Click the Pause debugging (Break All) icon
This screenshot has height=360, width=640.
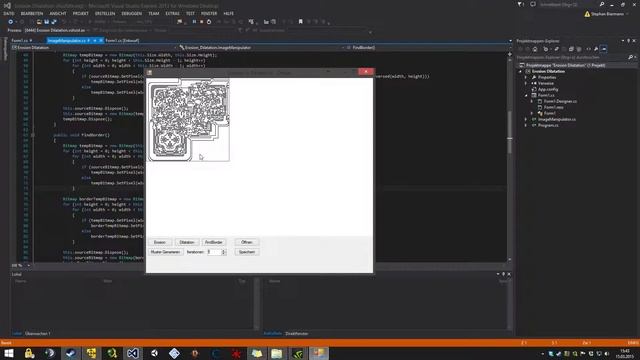194,22
